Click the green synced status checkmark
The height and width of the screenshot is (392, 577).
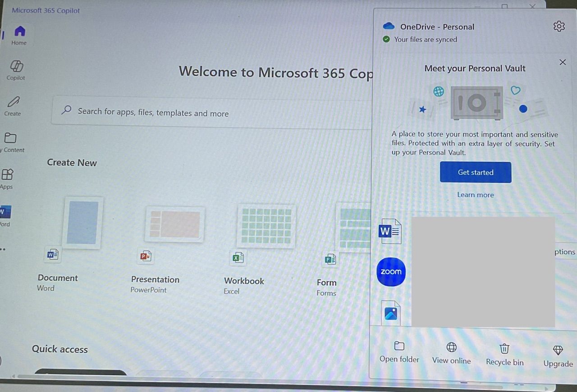pos(386,39)
